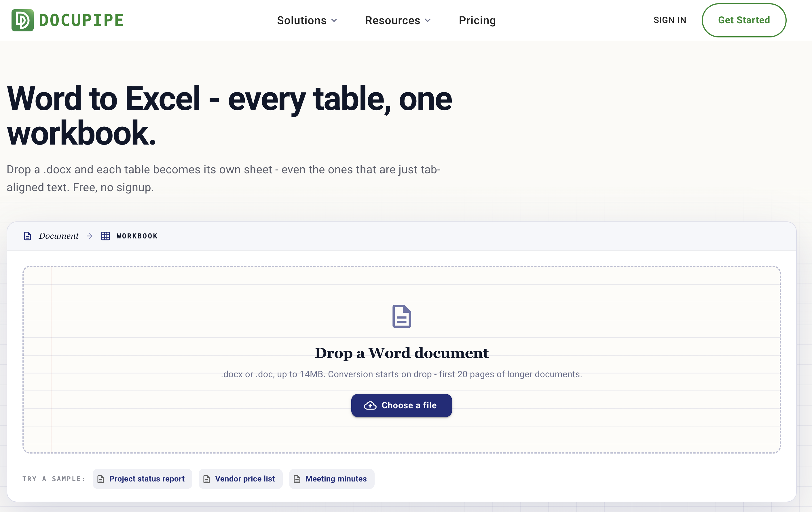Viewport: 812px width, 512px height.
Task: Click the 'Drop a .docx' description paragraph
Action: point(223,179)
